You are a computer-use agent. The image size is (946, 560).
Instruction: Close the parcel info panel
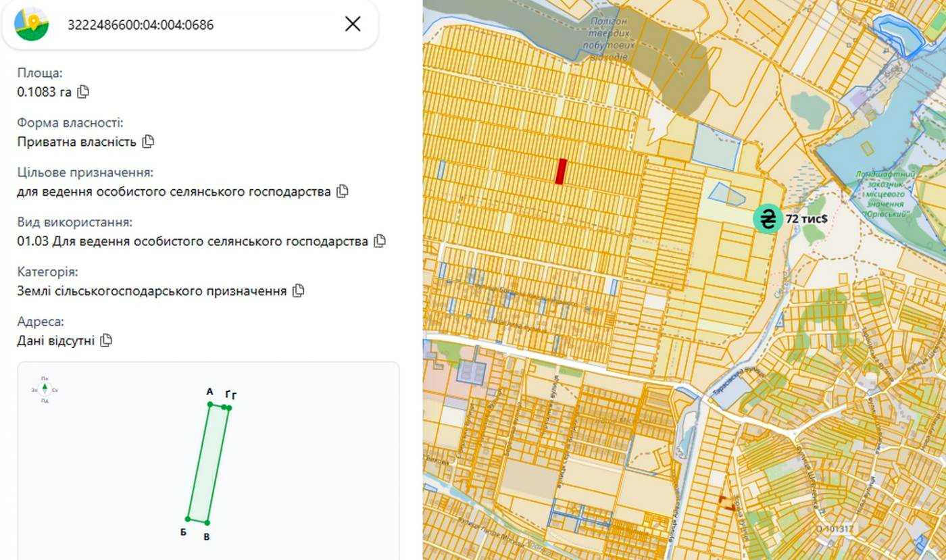tap(353, 24)
